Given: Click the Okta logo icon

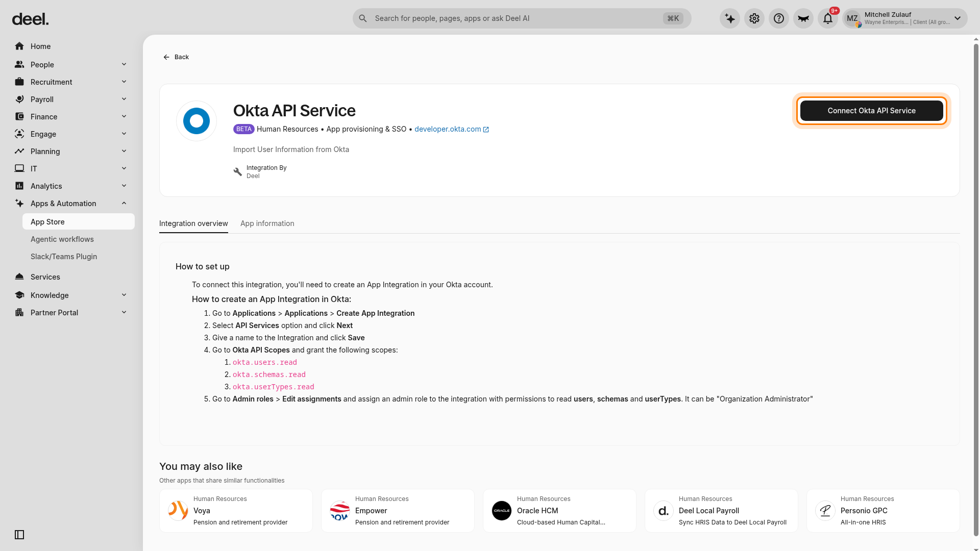Looking at the screenshot, I should (x=197, y=121).
